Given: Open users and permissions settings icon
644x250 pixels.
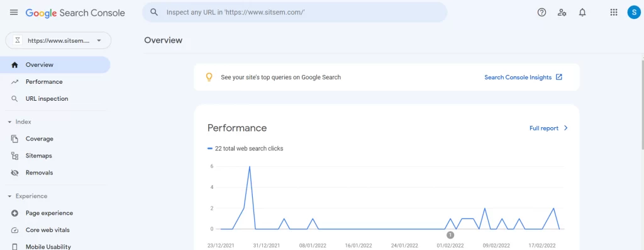Looking at the screenshot, I should click(562, 13).
